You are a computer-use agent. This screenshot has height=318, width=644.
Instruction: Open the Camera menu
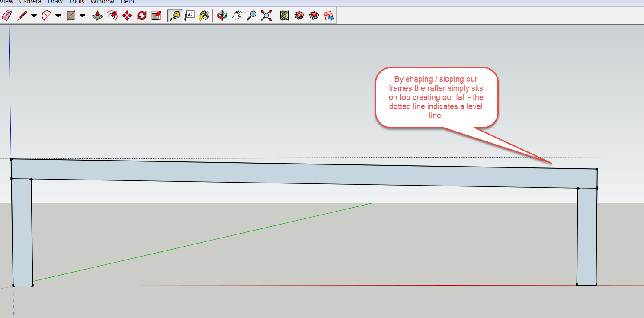(x=30, y=2)
